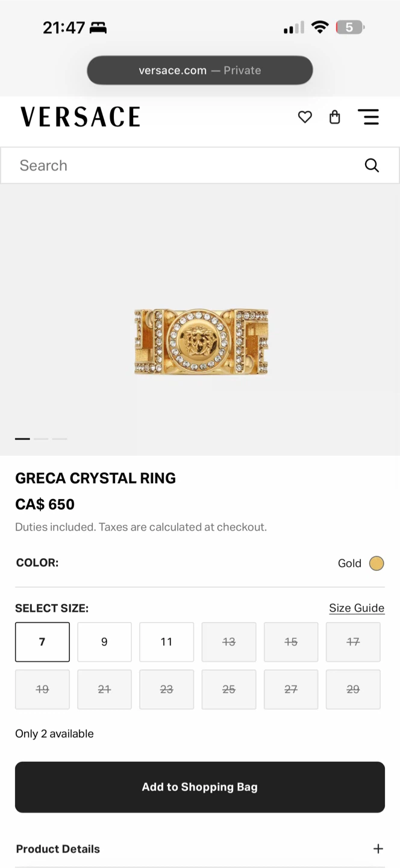This screenshot has height=868, width=400.
Task: Show the third product image via carousel dot
Action: click(x=59, y=439)
